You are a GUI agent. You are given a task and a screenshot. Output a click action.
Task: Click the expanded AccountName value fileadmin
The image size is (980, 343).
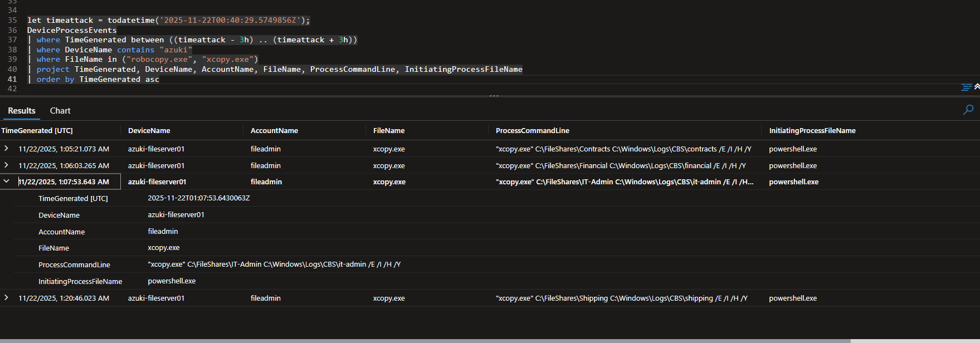pos(163,231)
